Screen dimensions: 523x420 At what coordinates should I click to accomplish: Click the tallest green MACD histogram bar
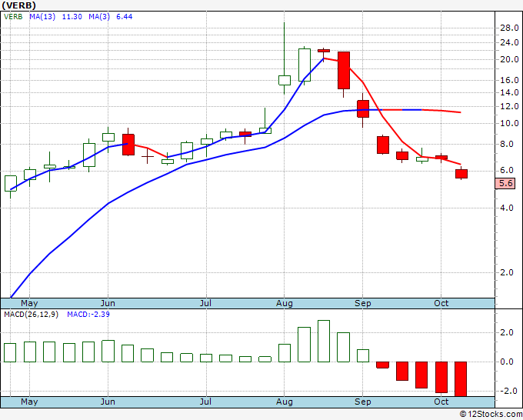324,341
